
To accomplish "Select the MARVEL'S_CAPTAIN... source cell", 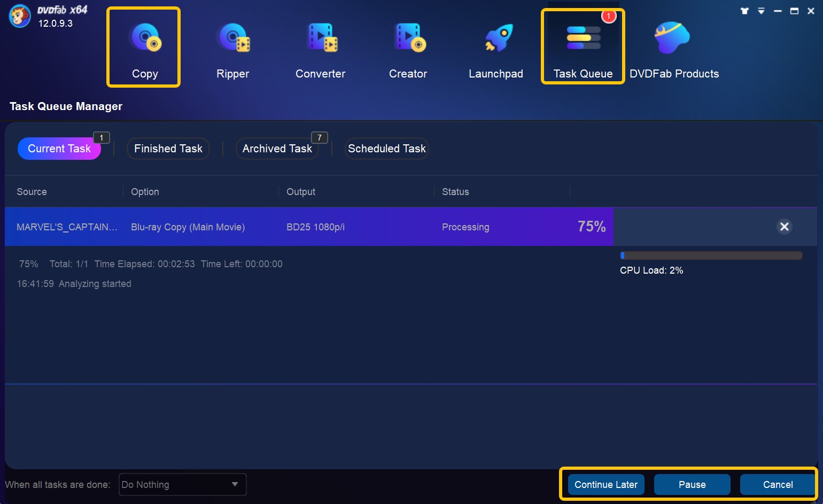I will (67, 227).
